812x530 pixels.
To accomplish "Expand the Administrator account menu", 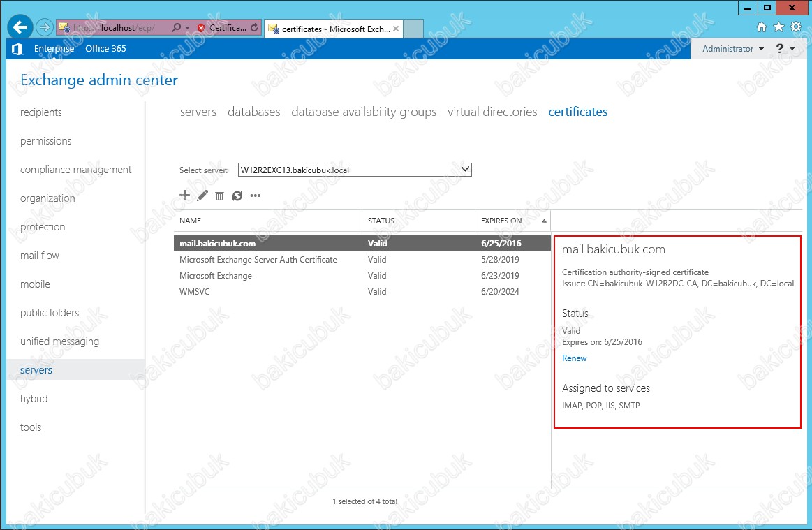I will [733, 49].
